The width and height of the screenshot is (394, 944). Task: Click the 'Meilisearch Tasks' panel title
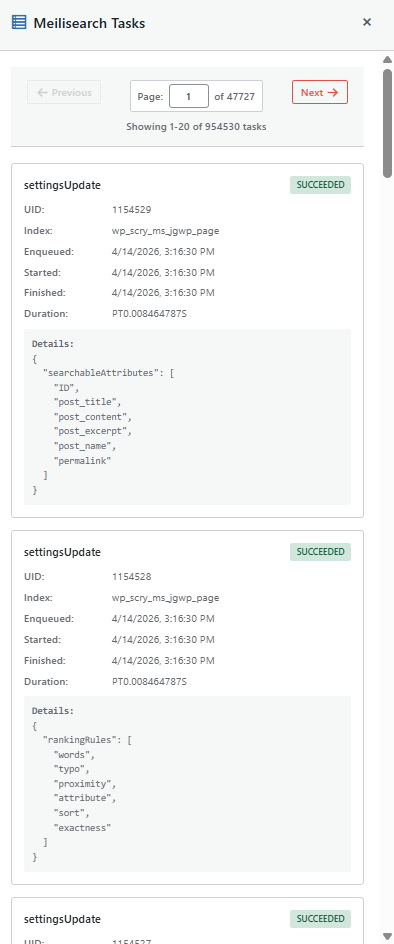click(89, 23)
